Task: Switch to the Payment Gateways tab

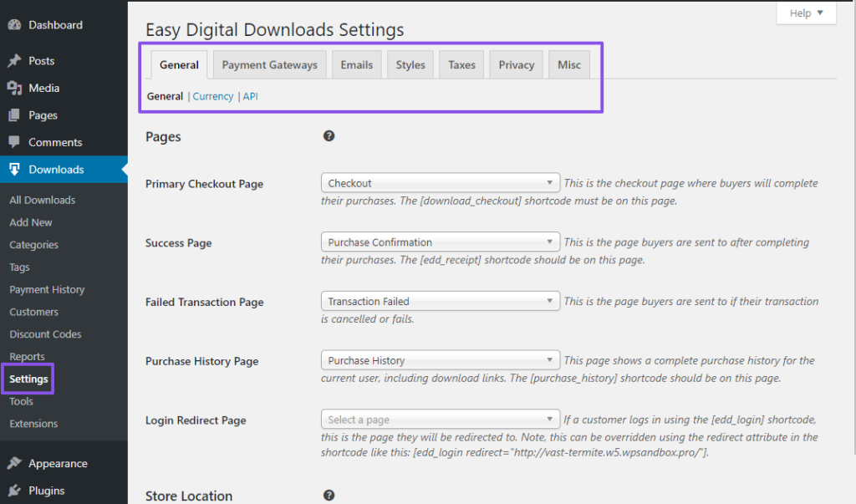Action: (x=270, y=64)
